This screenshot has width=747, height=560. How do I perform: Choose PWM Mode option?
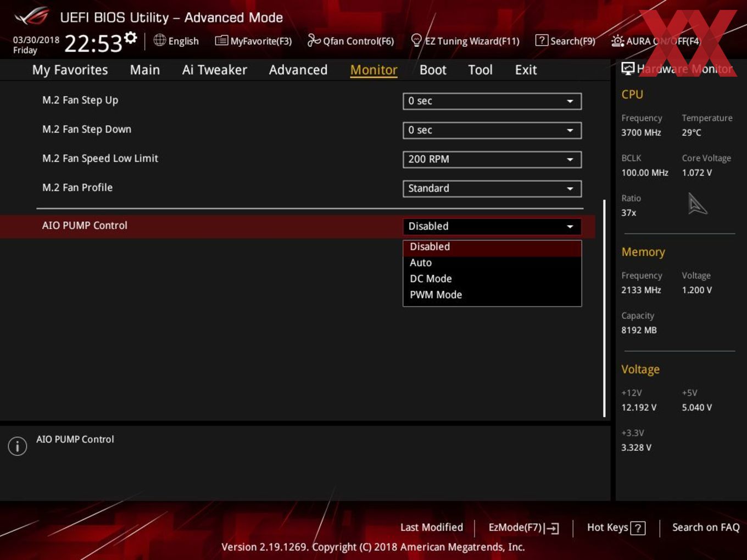pos(492,295)
